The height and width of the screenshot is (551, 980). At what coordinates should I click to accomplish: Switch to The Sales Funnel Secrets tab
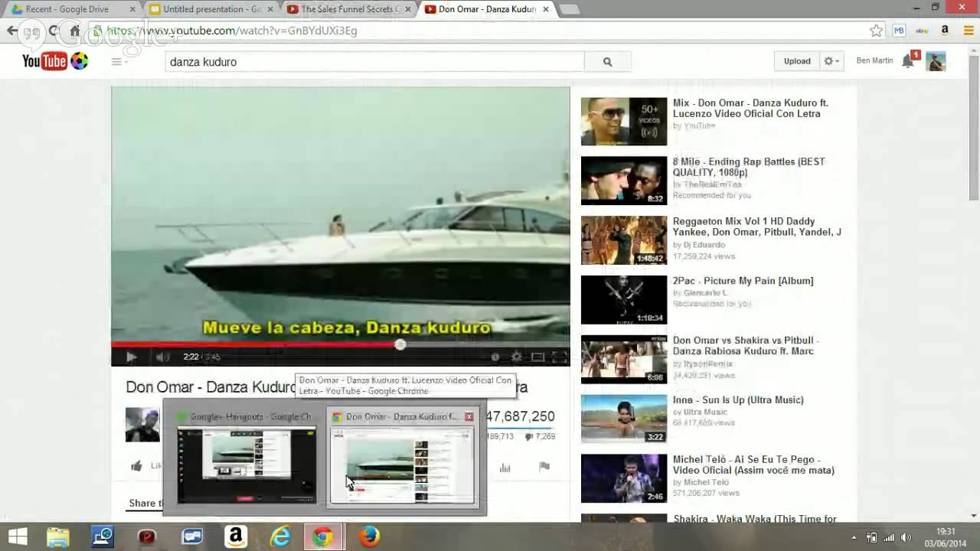coord(349,9)
